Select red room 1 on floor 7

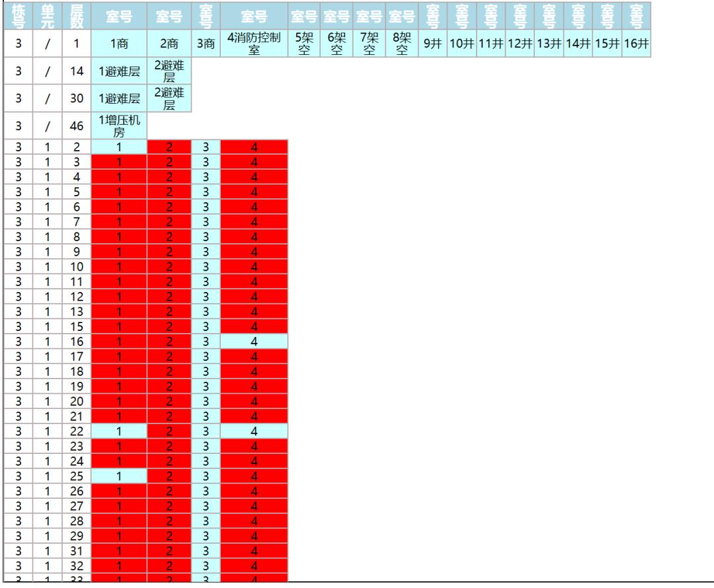click(x=119, y=221)
